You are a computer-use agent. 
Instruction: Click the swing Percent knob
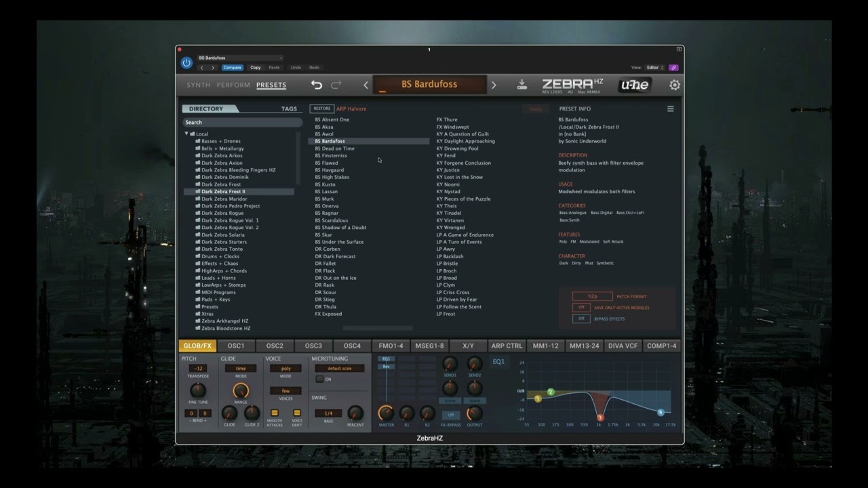355,413
